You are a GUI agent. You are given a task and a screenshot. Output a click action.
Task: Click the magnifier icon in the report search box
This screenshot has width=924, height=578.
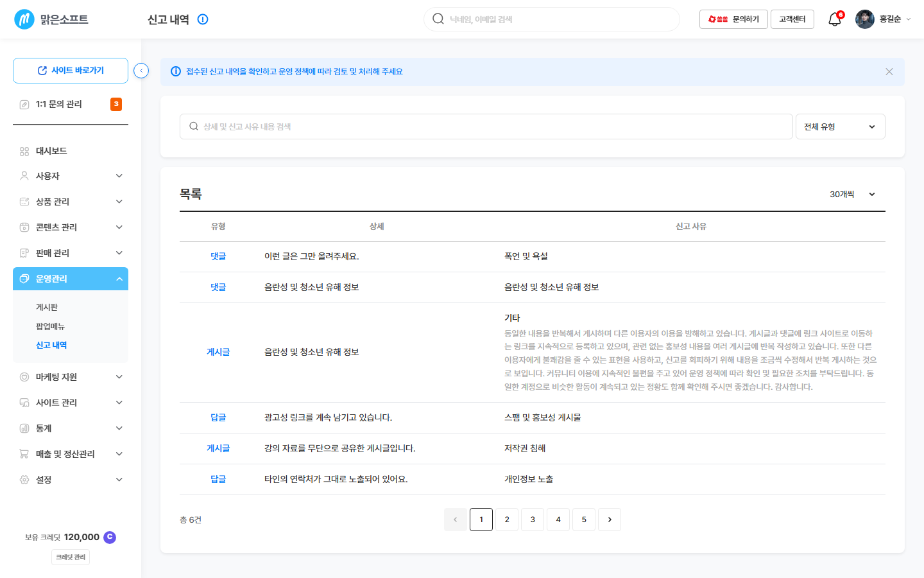(x=194, y=127)
